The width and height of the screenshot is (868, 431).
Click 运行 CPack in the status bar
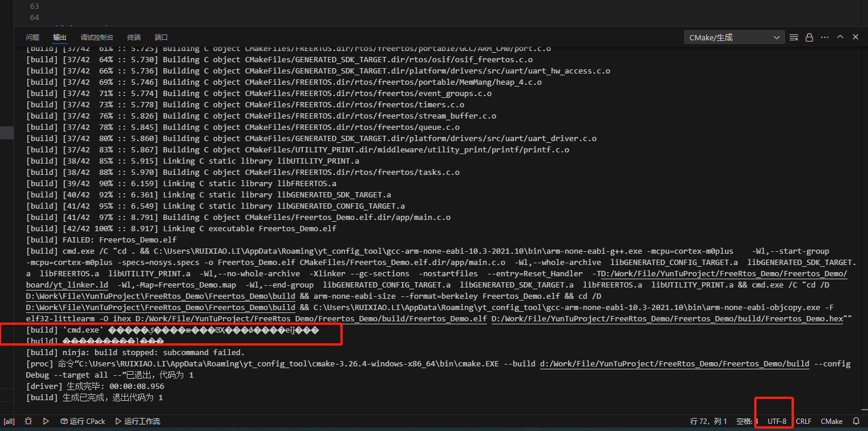pyautogui.click(x=83, y=422)
